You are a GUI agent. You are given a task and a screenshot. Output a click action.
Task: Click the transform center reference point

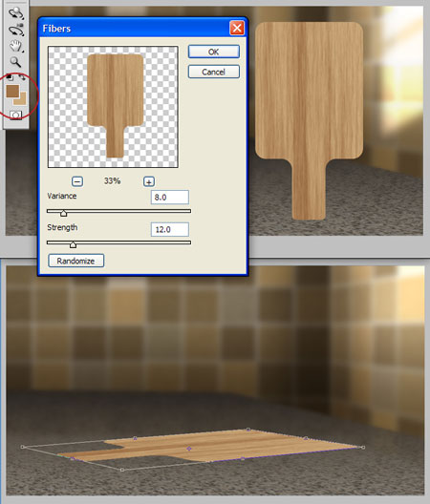click(x=189, y=448)
